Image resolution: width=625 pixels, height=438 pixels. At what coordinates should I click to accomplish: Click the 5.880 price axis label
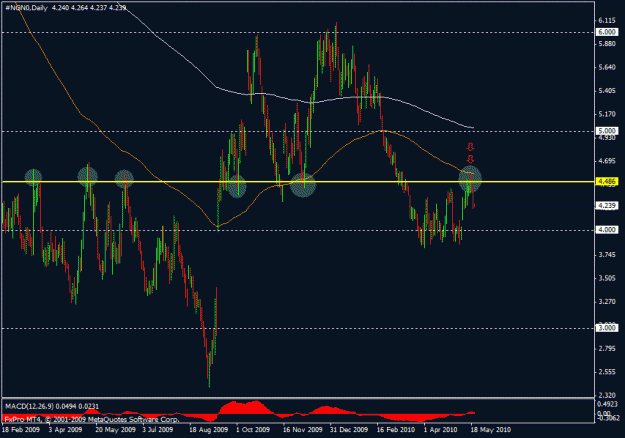coord(607,44)
